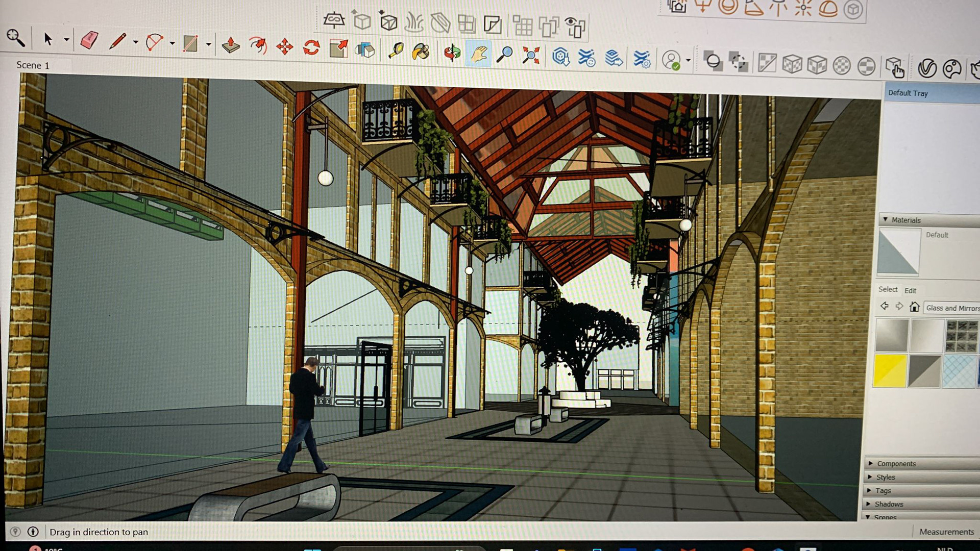Click the materials Home button
The width and height of the screenshot is (980, 551).
tap(914, 307)
